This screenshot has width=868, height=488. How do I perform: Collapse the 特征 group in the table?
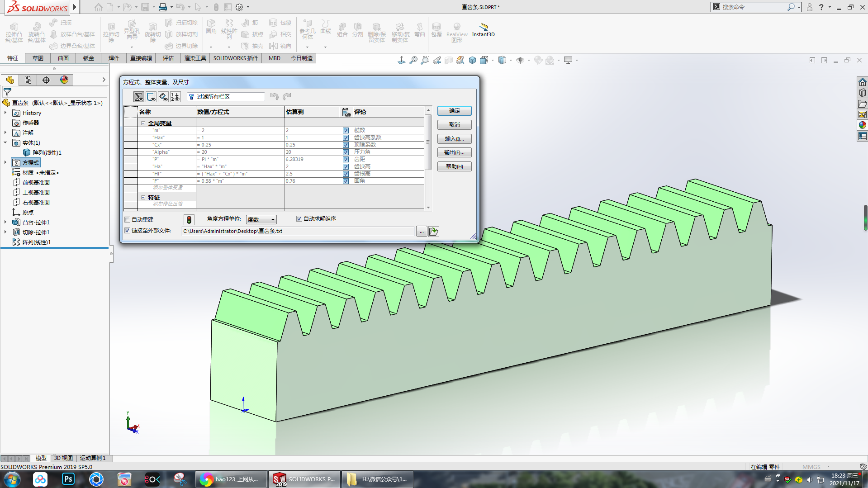[x=143, y=197]
